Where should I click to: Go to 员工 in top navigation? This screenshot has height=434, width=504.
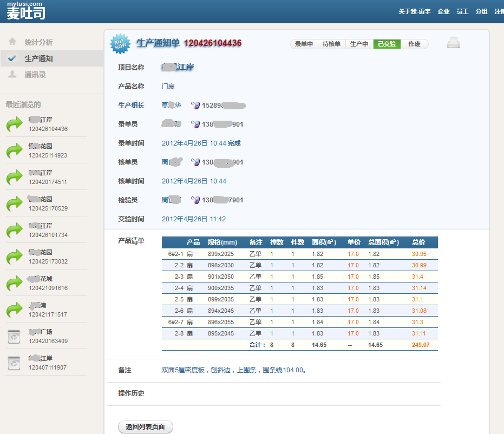pyautogui.click(x=462, y=11)
